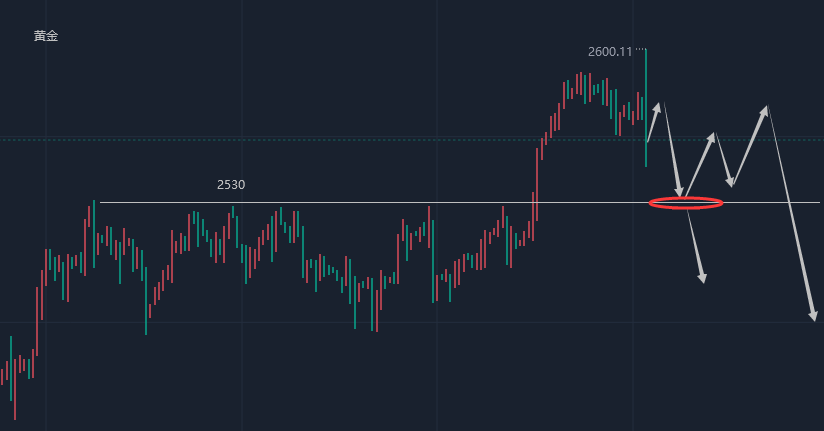Click the tall green candle reaching 2600.11
The image size is (824, 431).
coord(646,100)
